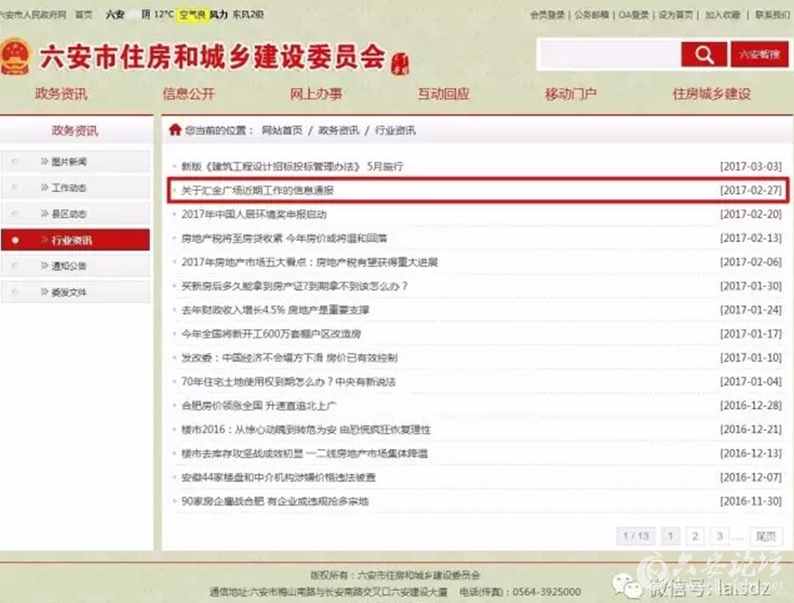Open article 安徽44家楼盘和中介机构涉嫌价格违法被查

coord(279,477)
